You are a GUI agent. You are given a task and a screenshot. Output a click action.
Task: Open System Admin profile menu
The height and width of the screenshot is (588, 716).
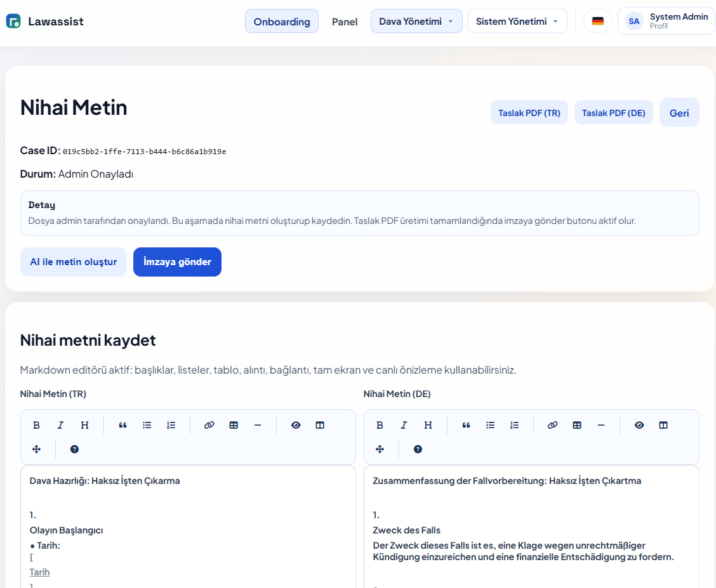tap(666, 21)
